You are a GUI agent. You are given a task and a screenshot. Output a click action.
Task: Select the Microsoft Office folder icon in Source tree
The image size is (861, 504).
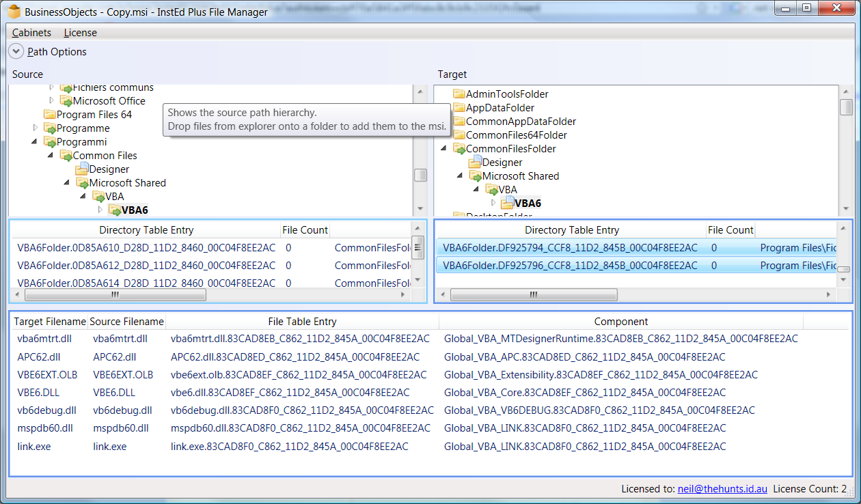(66, 101)
